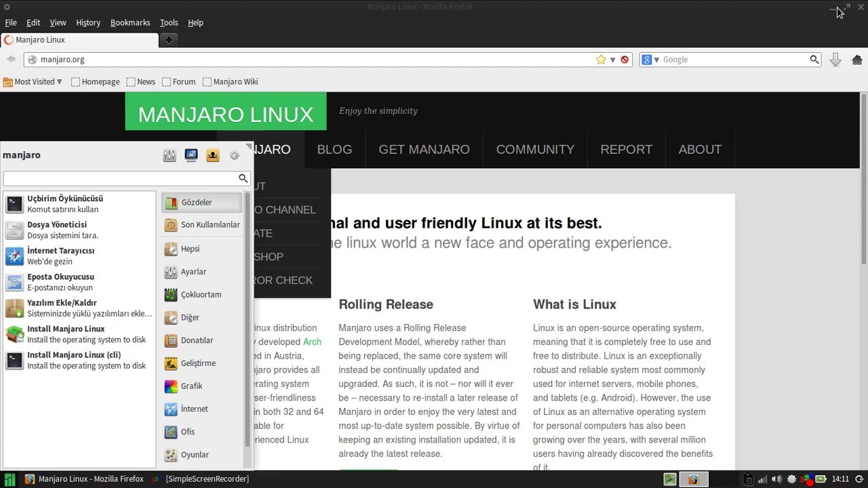This screenshot has height=488, width=868.
Task: Click the red stop loading icon
Action: [625, 60]
